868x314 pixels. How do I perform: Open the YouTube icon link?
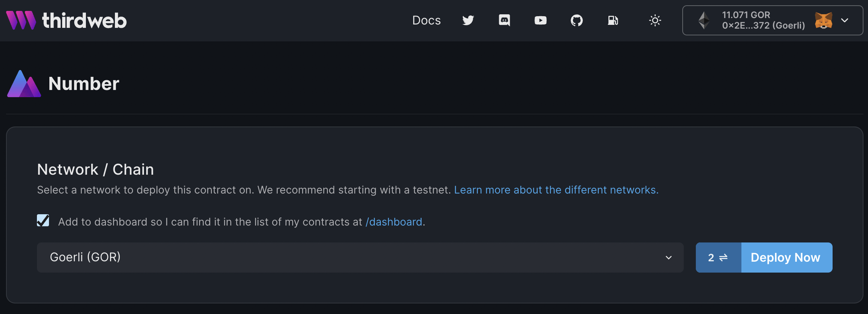point(540,20)
